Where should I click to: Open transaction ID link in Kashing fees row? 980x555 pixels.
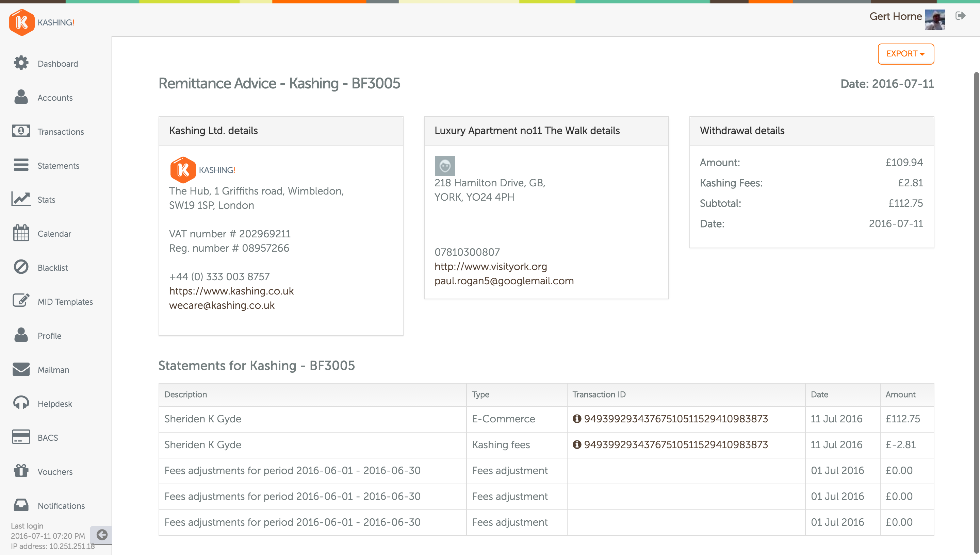coord(676,445)
